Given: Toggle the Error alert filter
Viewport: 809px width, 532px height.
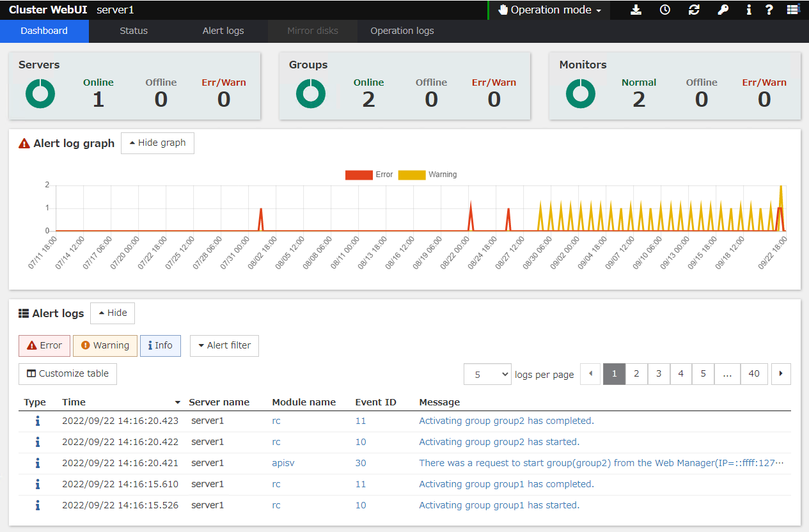Looking at the screenshot, I should 44,345.
